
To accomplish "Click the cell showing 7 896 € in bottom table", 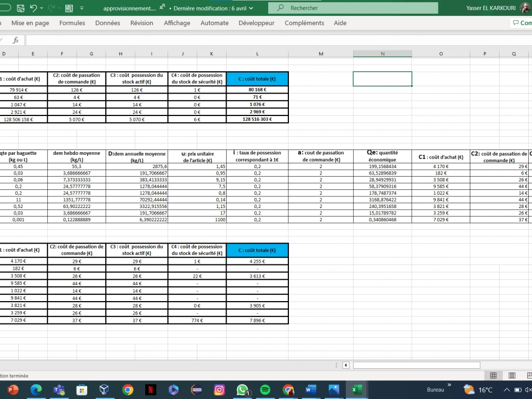I will pos(257,320).
